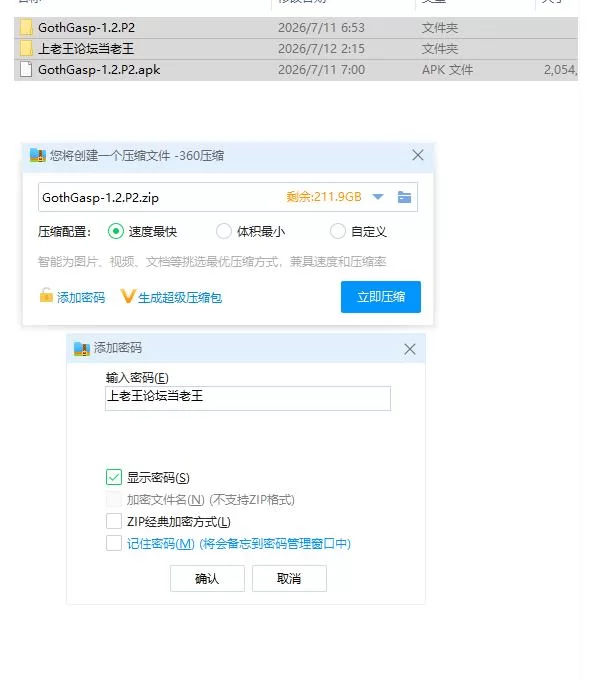Click the archive icon in 添加密码 title bar
Image resolution: width=593 pixels, height=682 pixels.
pyautogui.click(x=82, y=349)
